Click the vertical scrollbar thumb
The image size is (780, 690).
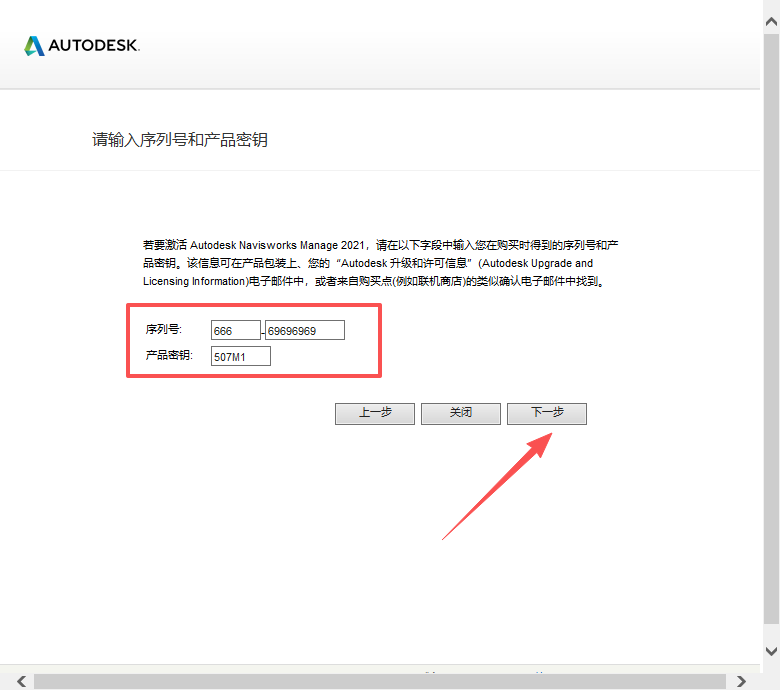[x=772, y=328]
